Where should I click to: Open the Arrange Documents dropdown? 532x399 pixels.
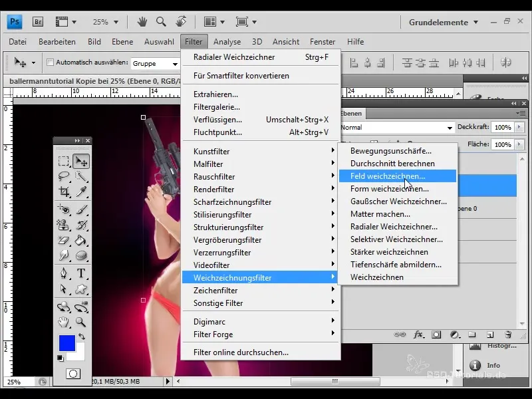point(214,22)
